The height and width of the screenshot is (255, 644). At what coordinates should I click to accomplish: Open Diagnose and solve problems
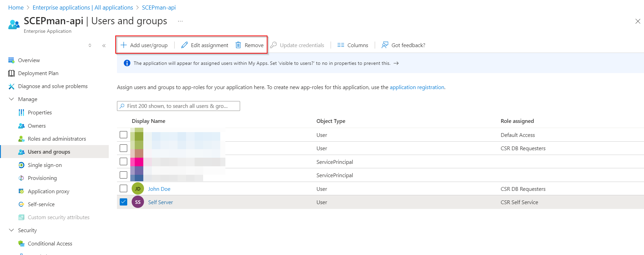[53, 86]
